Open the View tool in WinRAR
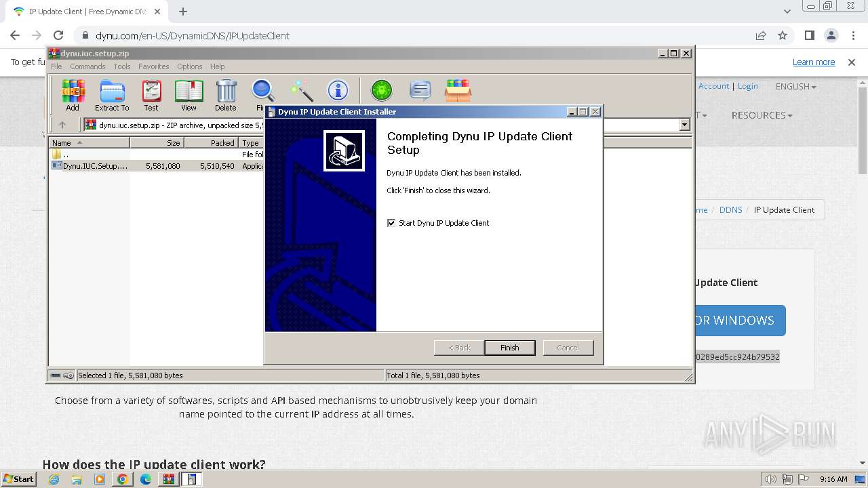Image resolution: width=868 pixels, height=488 pixels. tap(189, 95)
